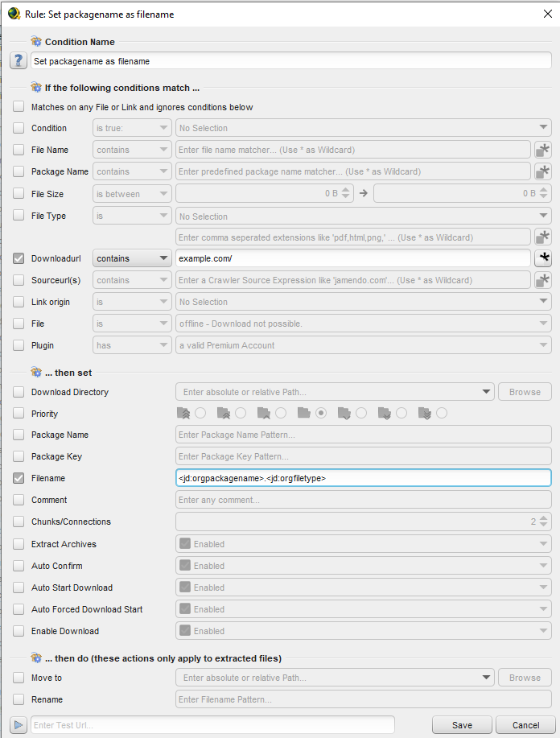Toggle regex asterisk button for Downloadurl
The height and width of the screenshot is (738, 560).
[543, 258]
